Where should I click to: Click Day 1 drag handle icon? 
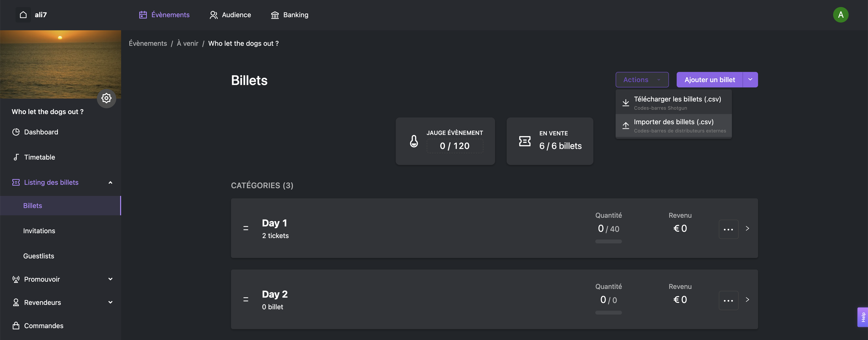(246, 228)
